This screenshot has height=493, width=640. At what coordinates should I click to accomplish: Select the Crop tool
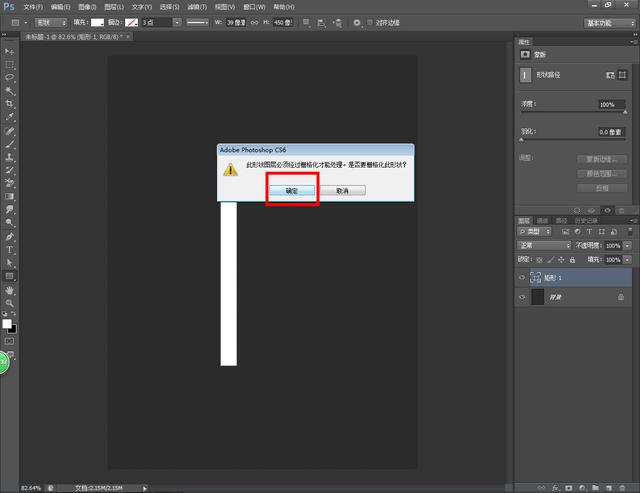[10, 103]
